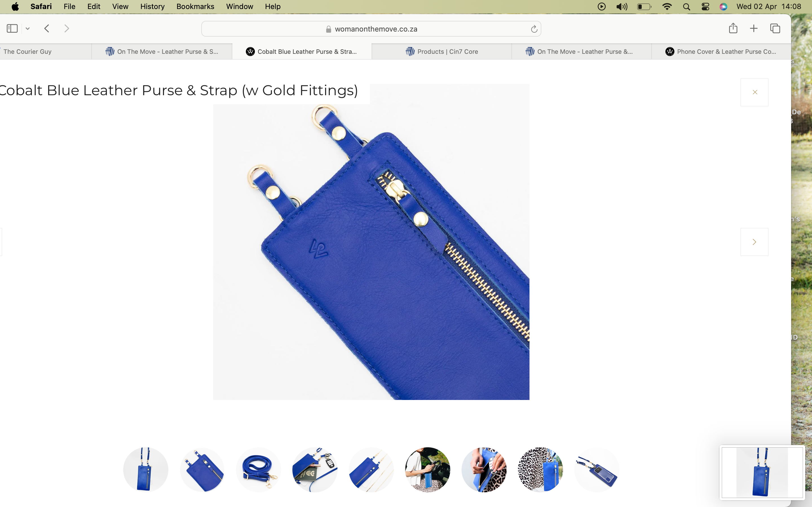Screen dimensions: 812x507
Task: Go back to previous page
Action: coord(47,28)
